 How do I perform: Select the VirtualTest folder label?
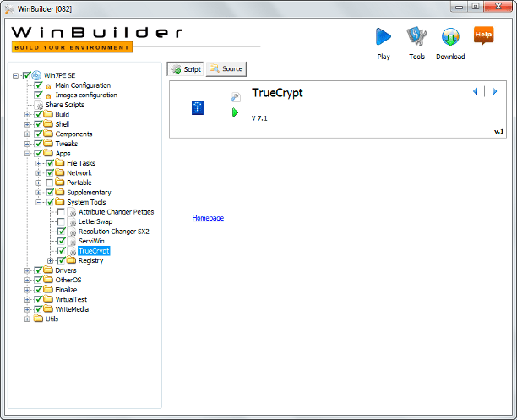click(x=71, y=299)
